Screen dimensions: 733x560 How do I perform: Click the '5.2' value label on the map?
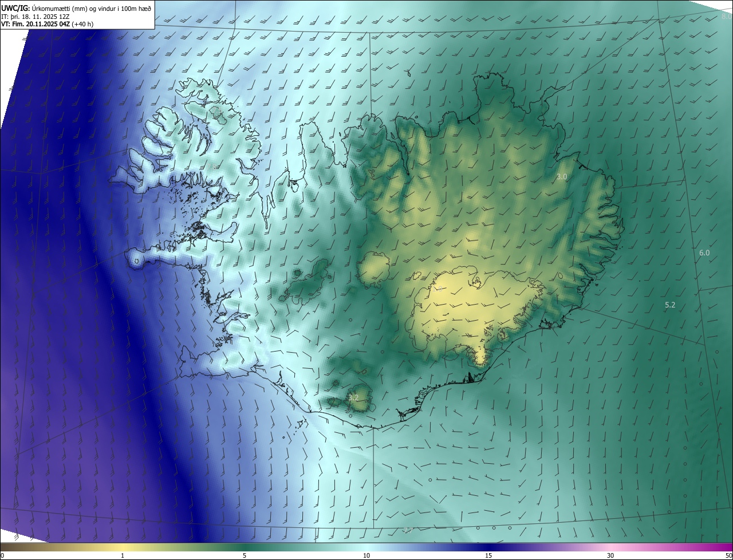click(x=670, y=305)
